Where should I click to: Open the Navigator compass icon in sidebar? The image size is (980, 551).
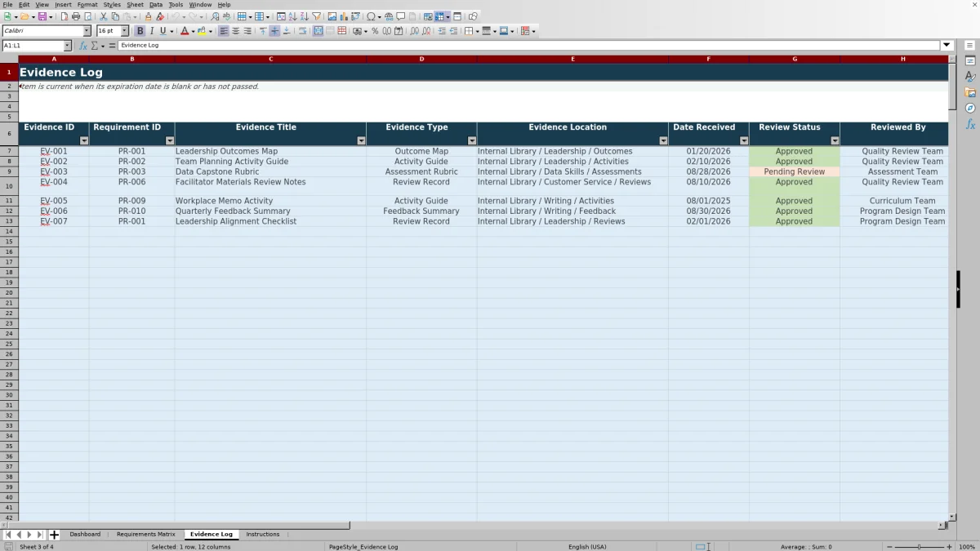(970, 108)
